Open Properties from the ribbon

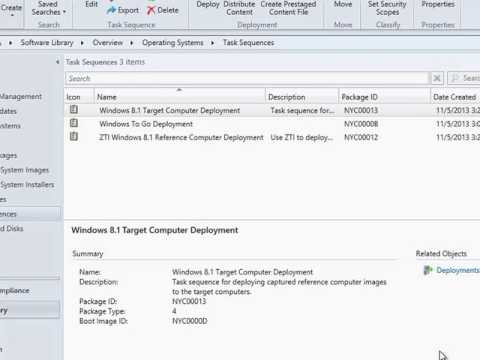pyautogui.click(x=438, y=4)
